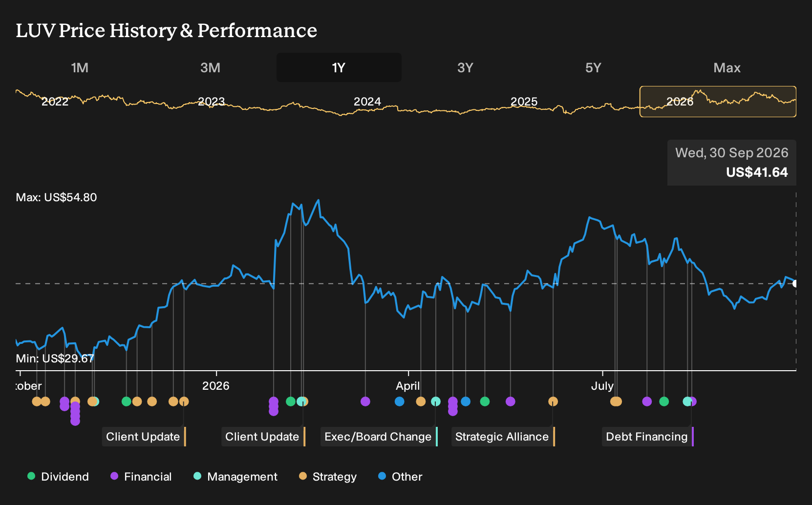Click the purple Financial dot before Strategic Alliance marker

pos(511,401)
